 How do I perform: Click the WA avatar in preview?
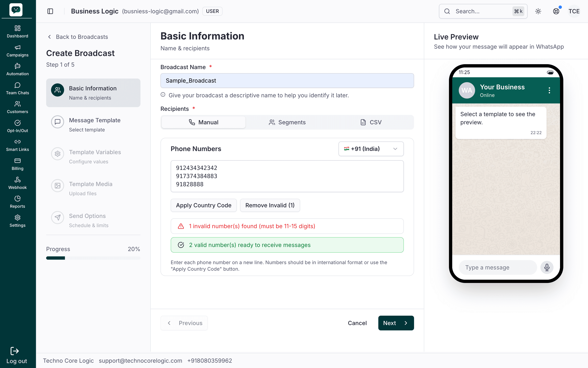(467, 90)
